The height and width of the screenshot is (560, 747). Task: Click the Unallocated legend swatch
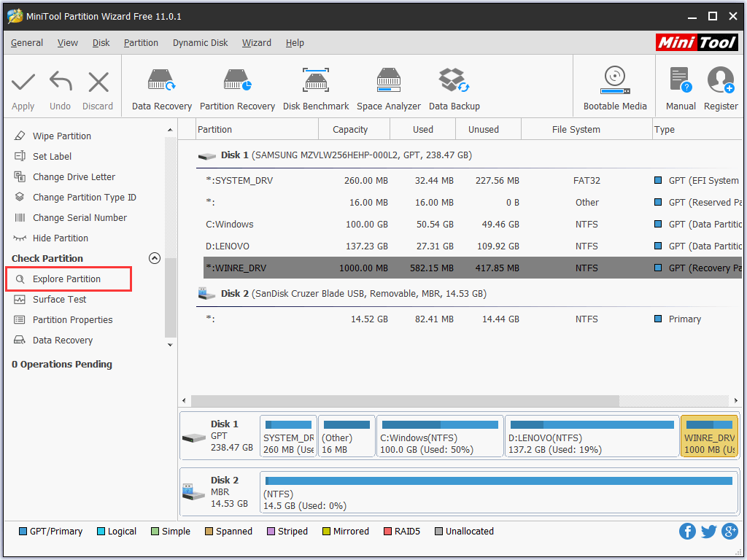438,532
